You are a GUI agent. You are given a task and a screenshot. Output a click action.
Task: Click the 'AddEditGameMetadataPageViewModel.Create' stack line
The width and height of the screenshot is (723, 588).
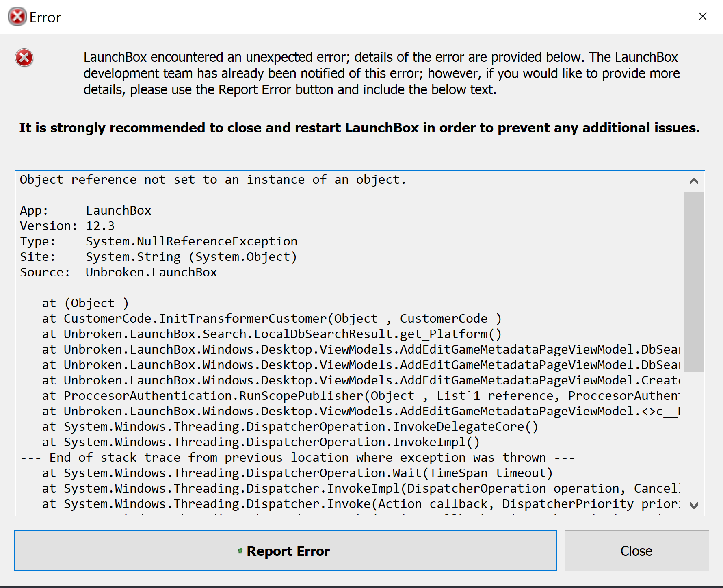pos(361,380)
